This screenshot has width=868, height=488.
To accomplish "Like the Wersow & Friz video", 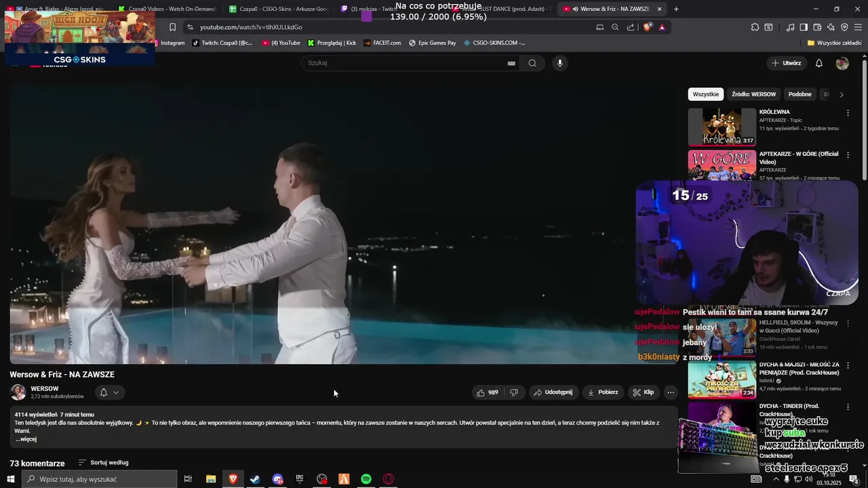I will point(488,392).
